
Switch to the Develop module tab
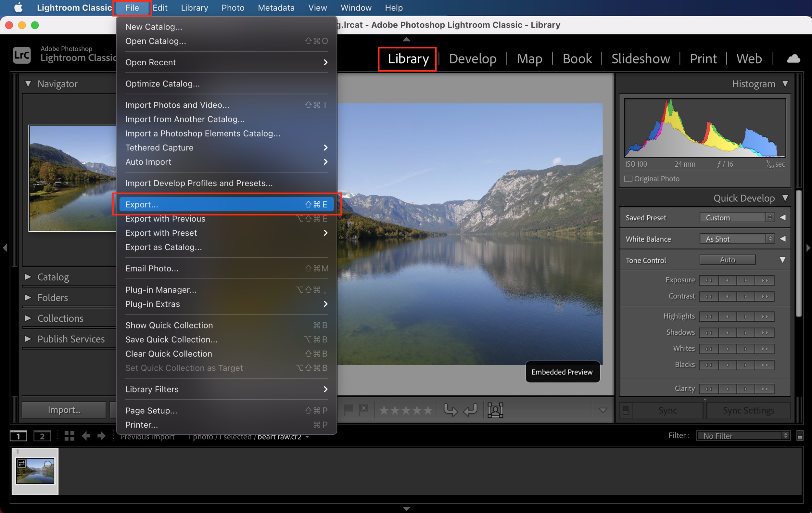pyautogui.click(x=473, y=58)
